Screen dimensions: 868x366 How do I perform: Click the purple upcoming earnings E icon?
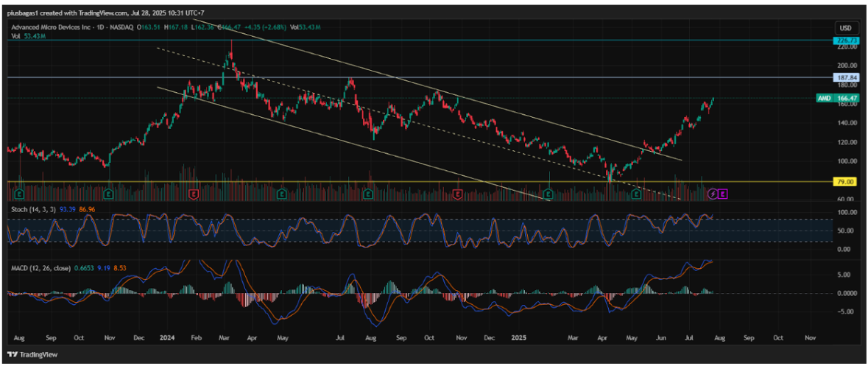(x=724, y=194)
